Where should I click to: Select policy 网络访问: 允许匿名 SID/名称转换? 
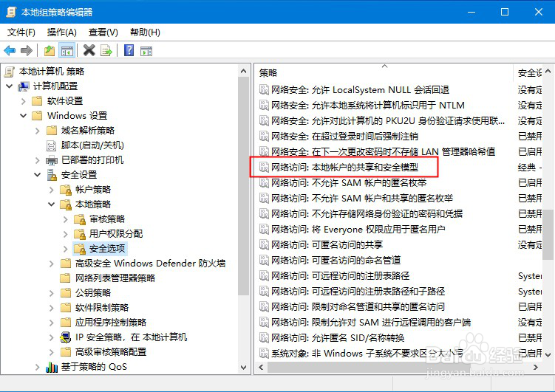(338, 338)
